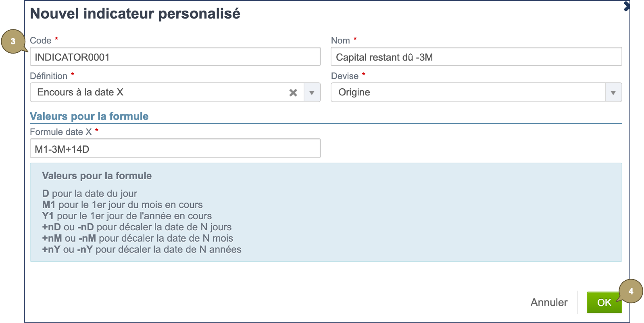Click the step 3 callout marker
The width and height of the screenshot is (644, 323).
point(13,41)
